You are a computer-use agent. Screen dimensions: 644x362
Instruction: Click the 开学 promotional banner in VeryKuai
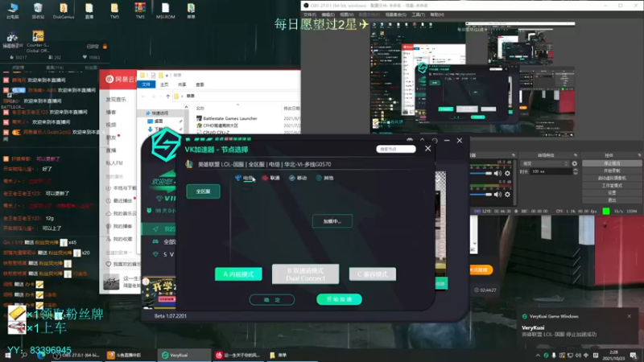pos(159,293)
